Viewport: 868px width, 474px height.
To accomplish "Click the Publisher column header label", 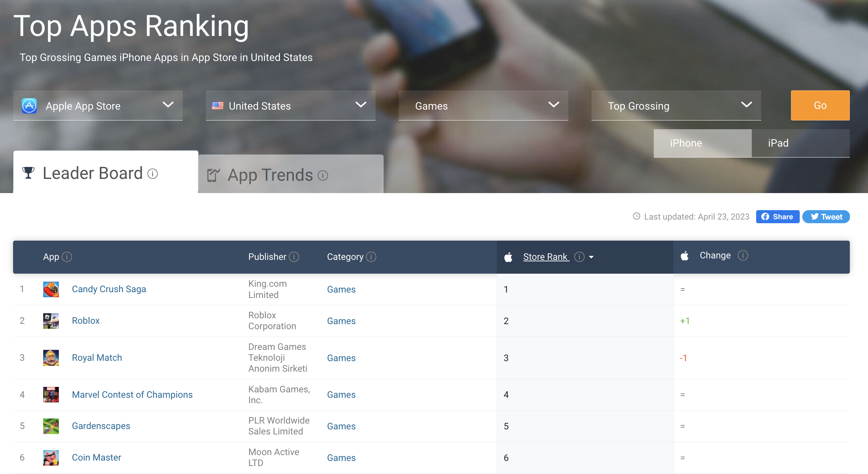I will point(267,257).
